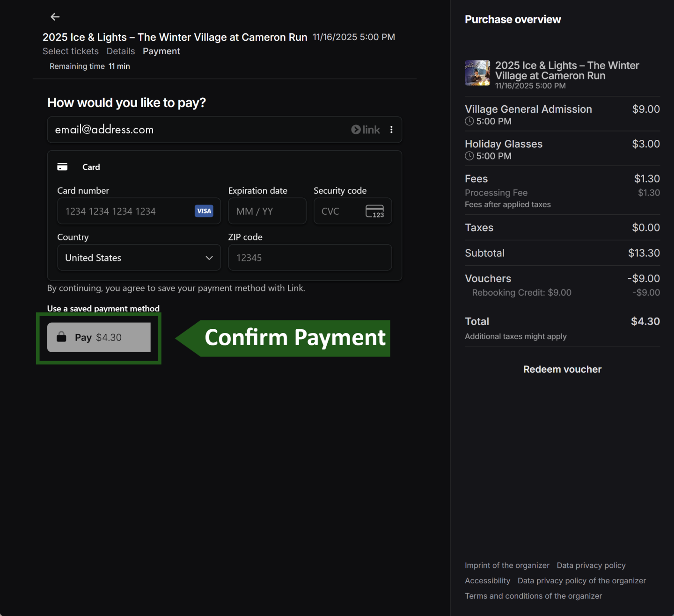This screenshot has width=674, height=616.
Task: Expand the saved payment method option
Action: click(x=103, y=308)
